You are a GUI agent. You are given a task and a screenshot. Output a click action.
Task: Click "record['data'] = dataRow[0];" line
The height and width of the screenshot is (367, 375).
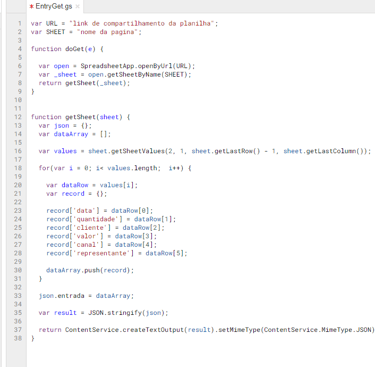click(x=100, y=211)
